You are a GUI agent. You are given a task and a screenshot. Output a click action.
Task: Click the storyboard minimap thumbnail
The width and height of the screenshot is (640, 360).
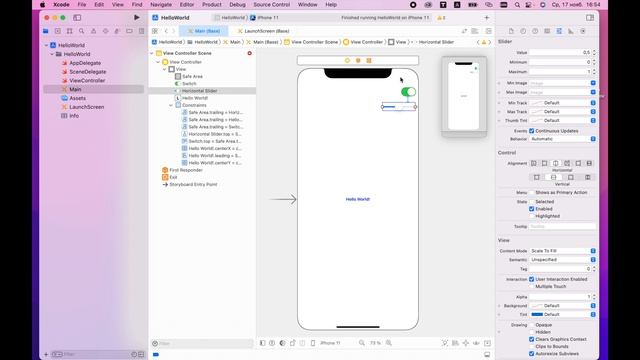tap(464, 96)
